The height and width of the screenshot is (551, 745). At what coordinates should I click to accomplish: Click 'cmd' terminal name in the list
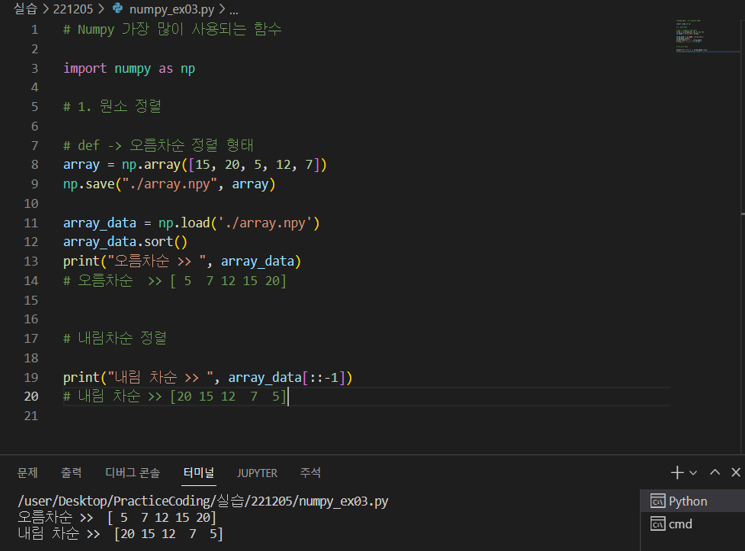coord(680,524)
